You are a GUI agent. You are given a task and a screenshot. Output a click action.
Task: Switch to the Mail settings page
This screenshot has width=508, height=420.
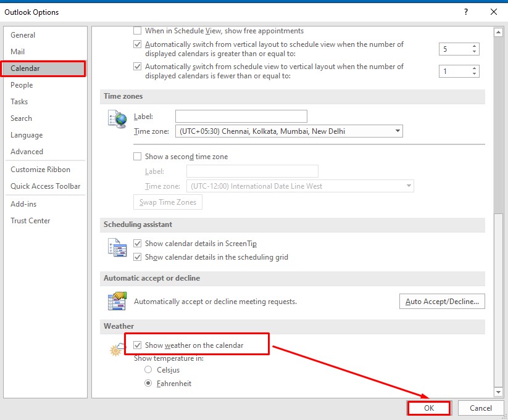pyautogui.click(x=18, y=51)
